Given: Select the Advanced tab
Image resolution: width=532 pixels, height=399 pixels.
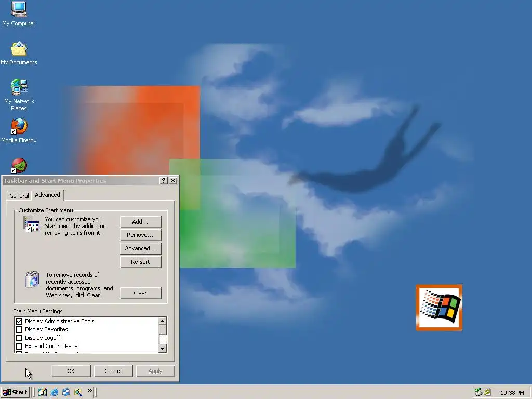Looking at the screenshot, I should point(47,195).
